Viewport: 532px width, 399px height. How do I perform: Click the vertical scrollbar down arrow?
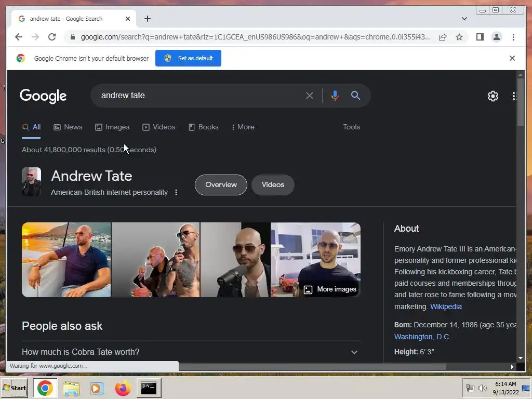(521, 358)
